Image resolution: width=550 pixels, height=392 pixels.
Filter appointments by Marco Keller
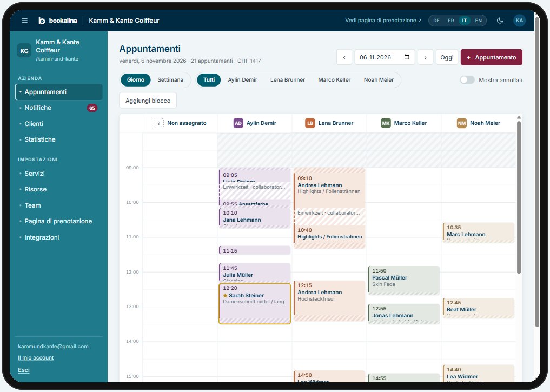(x=334, y=80)
